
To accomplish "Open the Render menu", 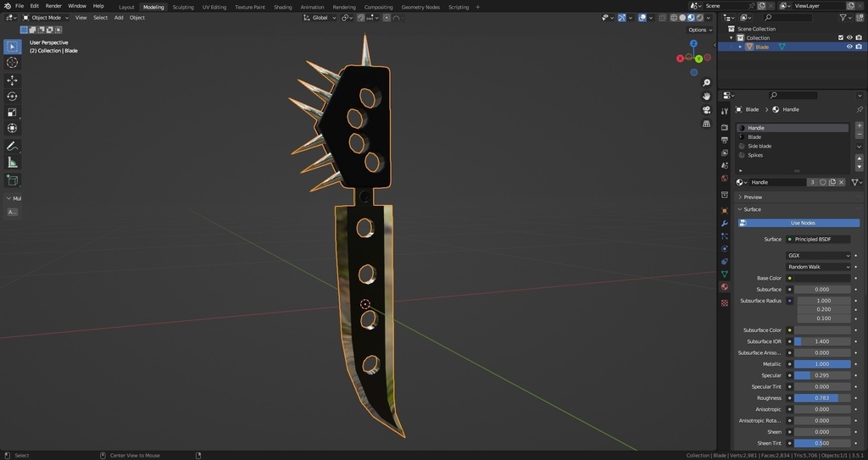I will [x=53, y=6].
